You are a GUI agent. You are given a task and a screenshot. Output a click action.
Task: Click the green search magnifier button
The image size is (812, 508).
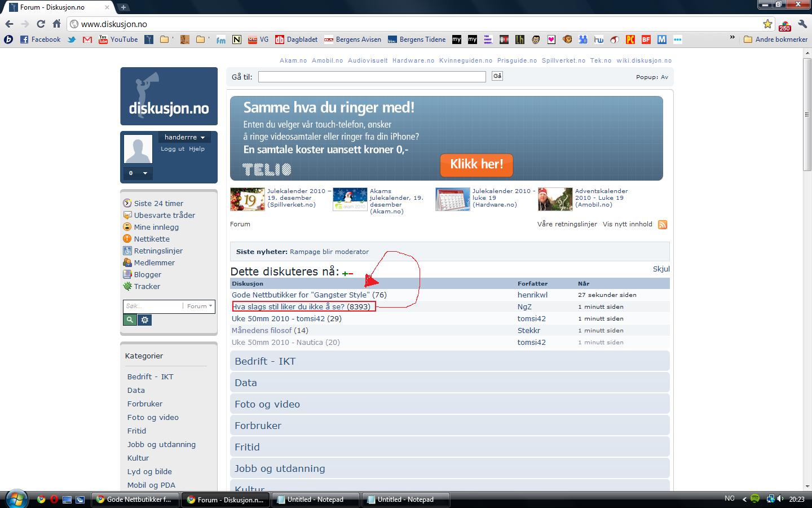click(130, 320)
